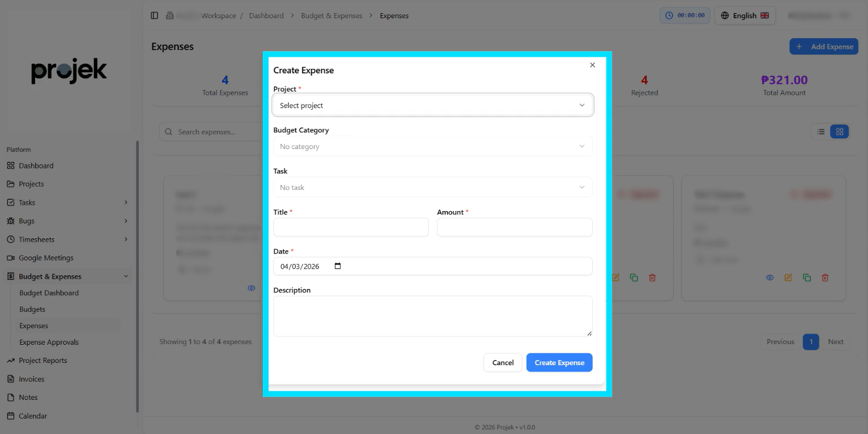Screen dimensions: 868x434
Task: Toggle the sidebar panel icon
Action: point(155,16)
